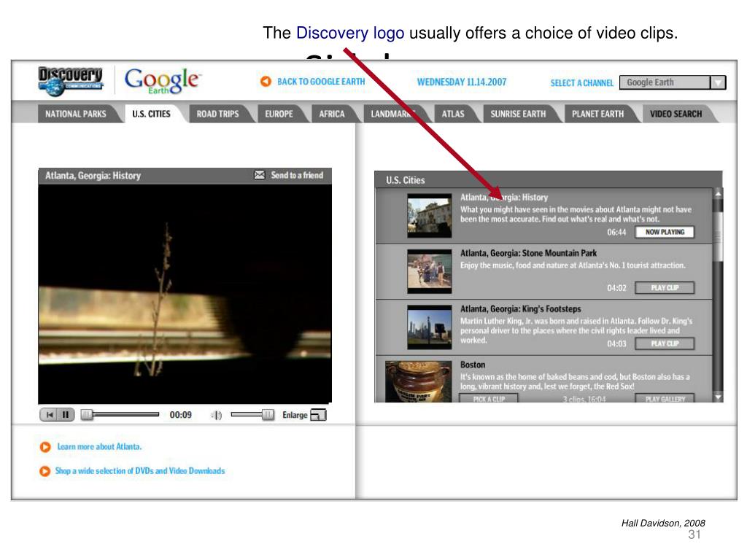Click King's Footsteps clip thumbnail
Screen dimensions: 747x560
429,327
